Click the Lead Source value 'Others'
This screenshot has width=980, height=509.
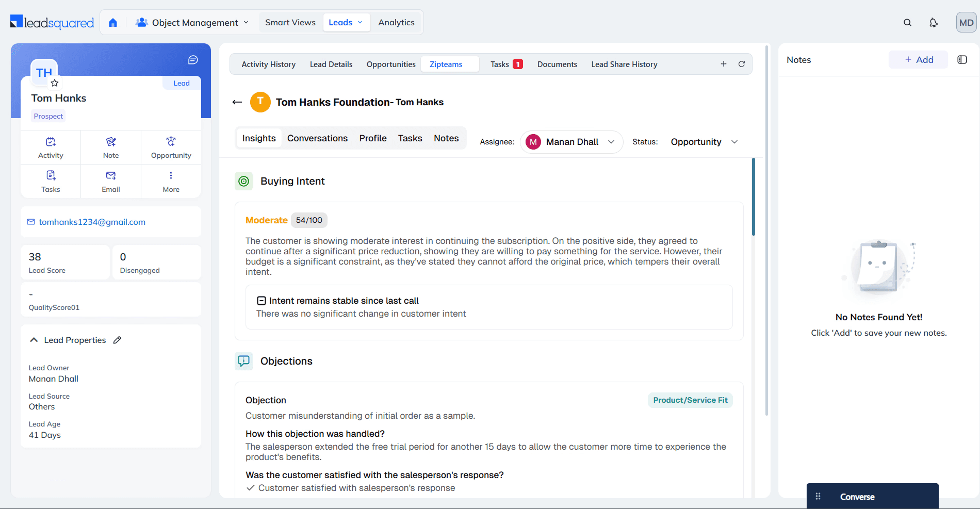tap(42, 406)
